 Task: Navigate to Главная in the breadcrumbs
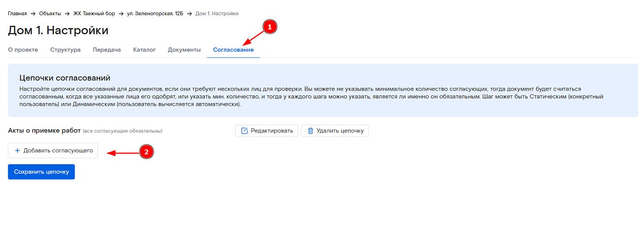[x=17, y=14]
